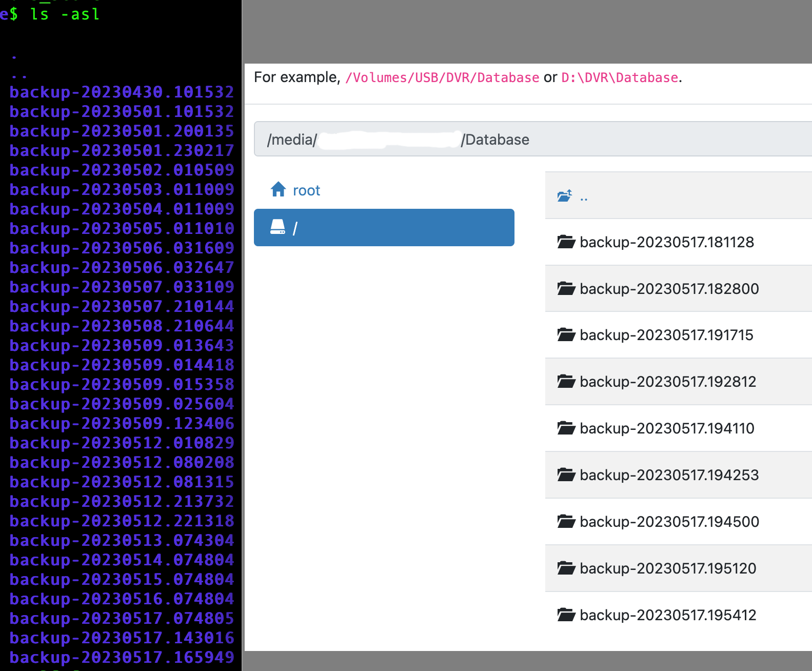The height and width of the screenshot is (671, 812).
Task: Open the backup-20230517.194500 folder
Action: pos(669,522)
